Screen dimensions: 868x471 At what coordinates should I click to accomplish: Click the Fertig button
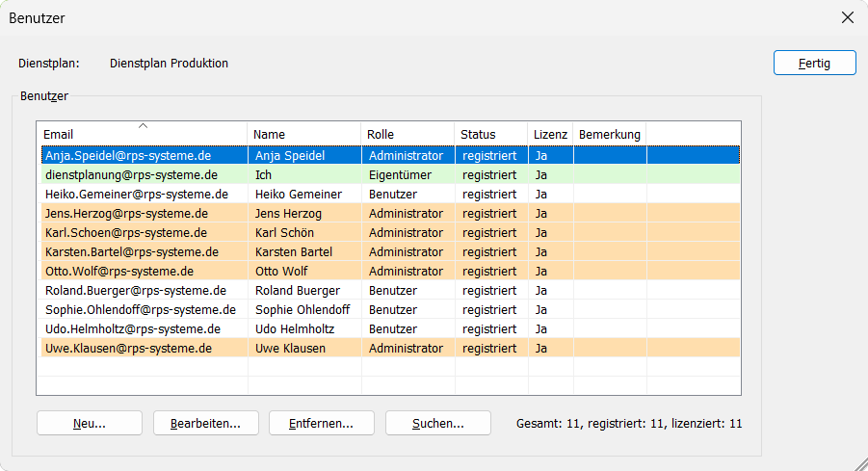tap(814, 64)
